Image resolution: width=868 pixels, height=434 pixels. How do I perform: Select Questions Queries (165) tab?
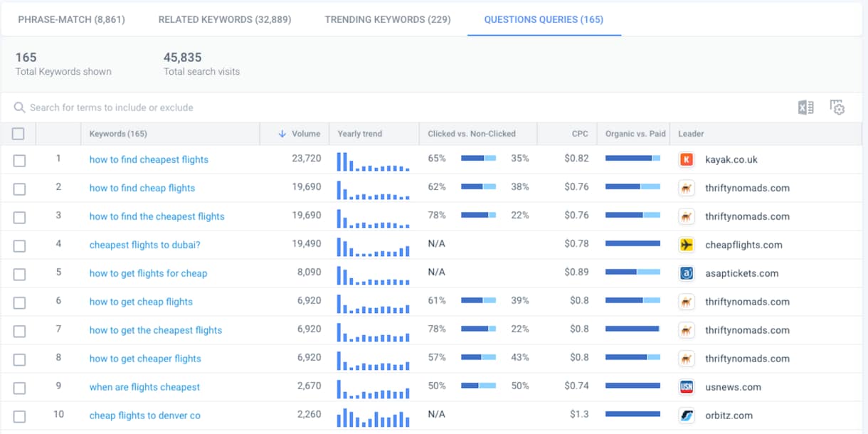pos(544,19)
